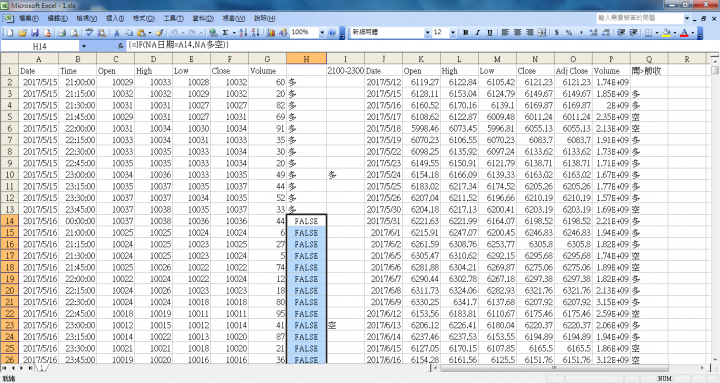Open the Borders dropdown arrow
The height and width of the screenshot is (383, 720).
pyautogui.click(x=657, y=33)
